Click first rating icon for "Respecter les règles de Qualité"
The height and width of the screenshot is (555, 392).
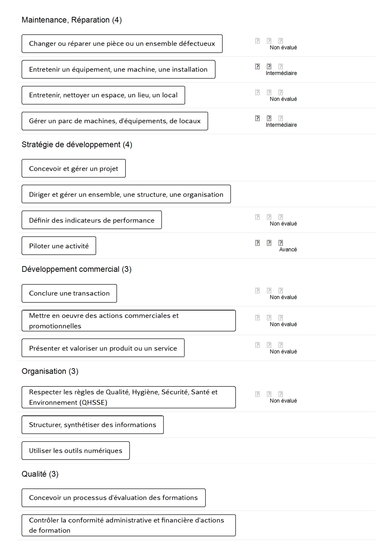257,394
